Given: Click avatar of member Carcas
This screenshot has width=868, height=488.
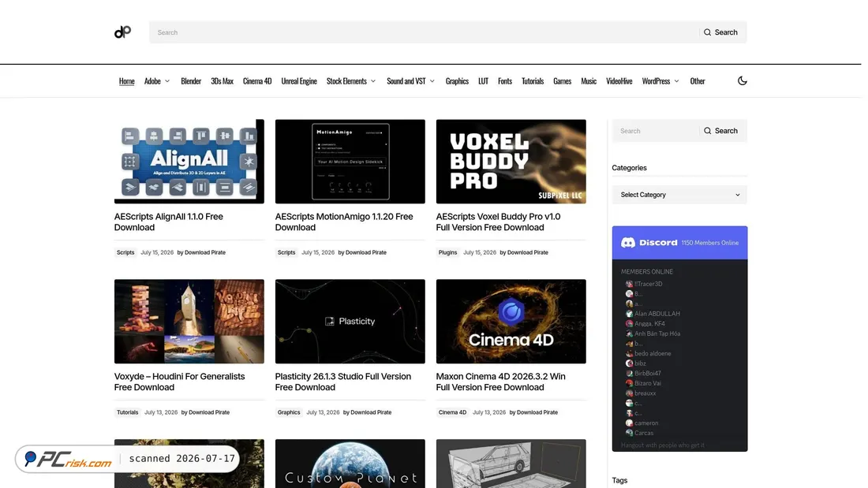Looking at the screenshot, I should (629, 434).
